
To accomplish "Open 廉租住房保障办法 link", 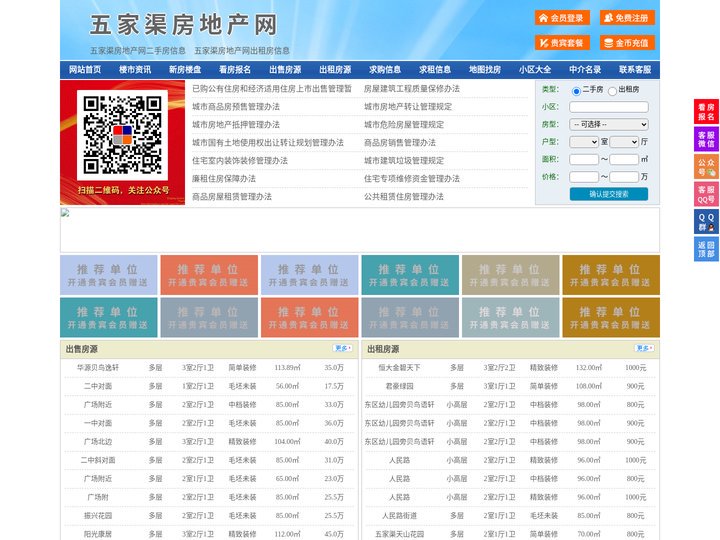I will click(x=224, y=179).
